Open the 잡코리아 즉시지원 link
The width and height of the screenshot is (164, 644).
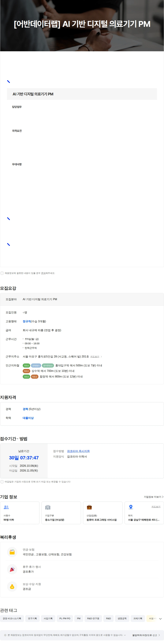tap(78, 451)
